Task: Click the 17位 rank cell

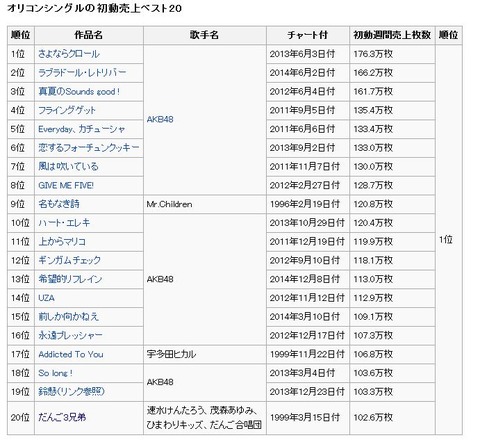Action: 21,354
